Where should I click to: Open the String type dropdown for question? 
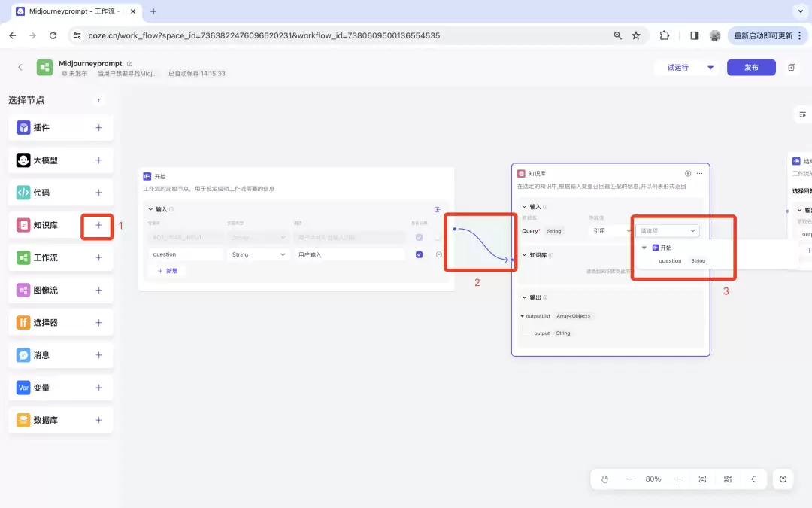[x=259, y=254]
